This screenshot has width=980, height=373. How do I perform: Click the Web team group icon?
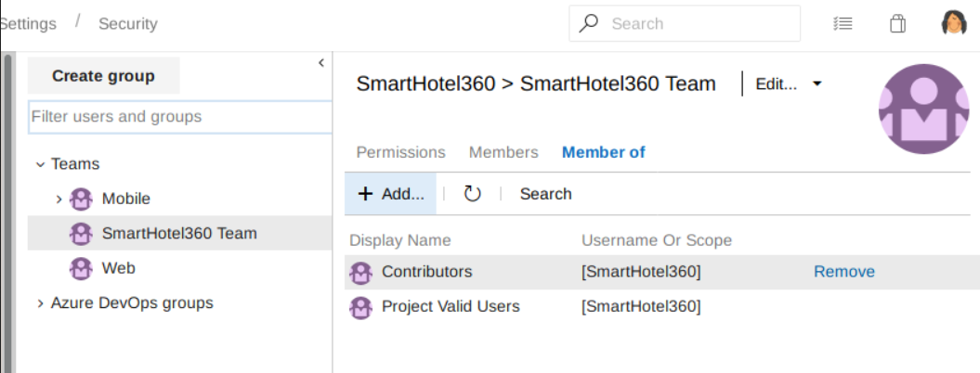click(82, 268)
